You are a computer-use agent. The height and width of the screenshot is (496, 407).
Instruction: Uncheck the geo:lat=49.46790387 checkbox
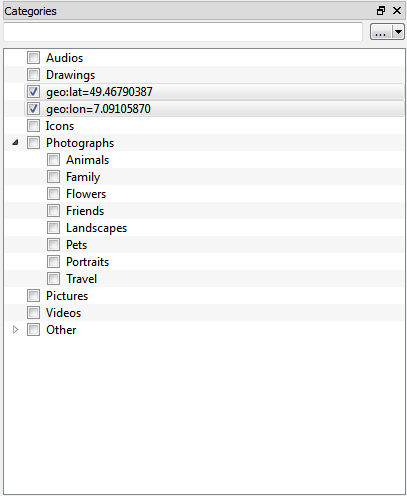[x=33, y=91]
